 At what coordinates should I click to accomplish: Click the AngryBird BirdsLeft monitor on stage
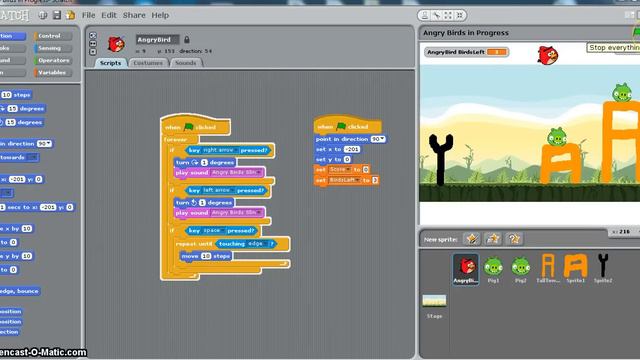466,52
